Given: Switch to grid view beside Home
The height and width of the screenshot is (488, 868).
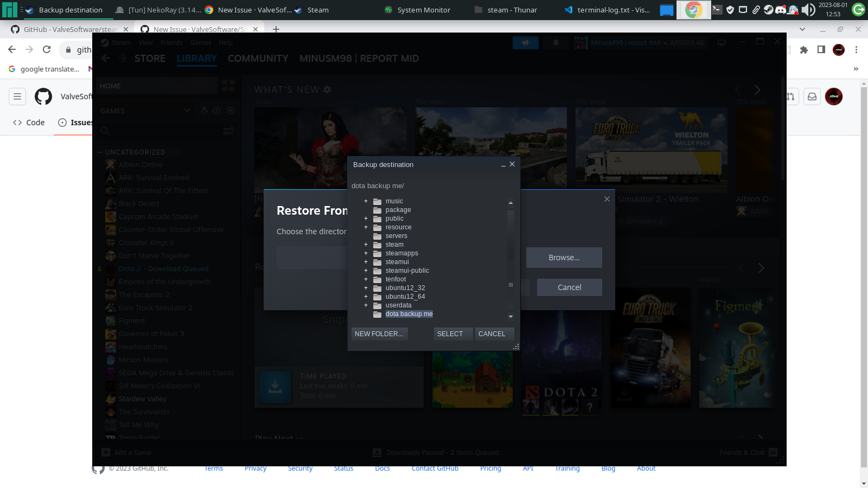Looking at the screenshot, I should point(228,85).
